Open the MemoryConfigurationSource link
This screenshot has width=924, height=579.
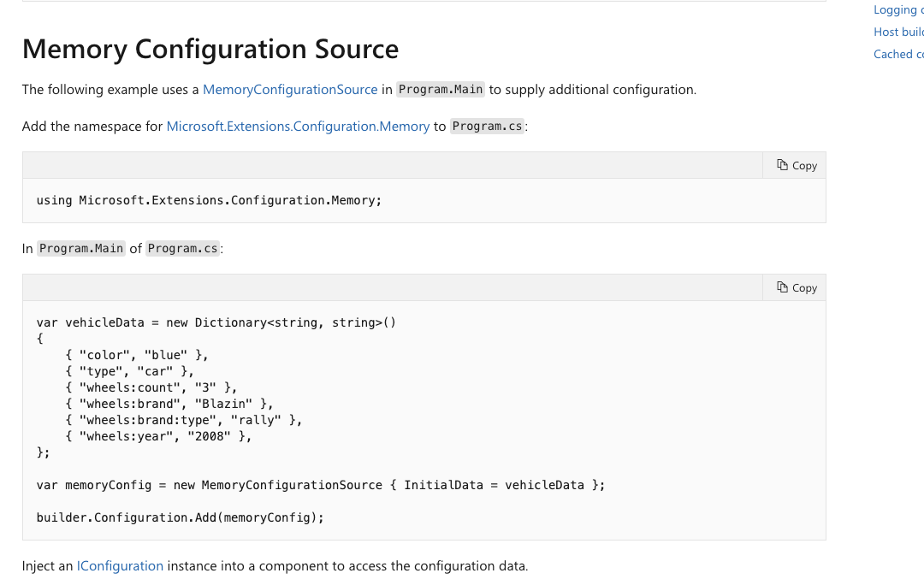[290, 90]
